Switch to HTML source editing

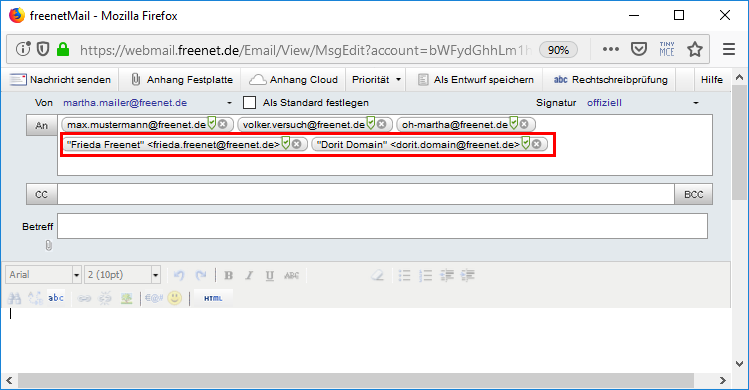coord(213,298)
